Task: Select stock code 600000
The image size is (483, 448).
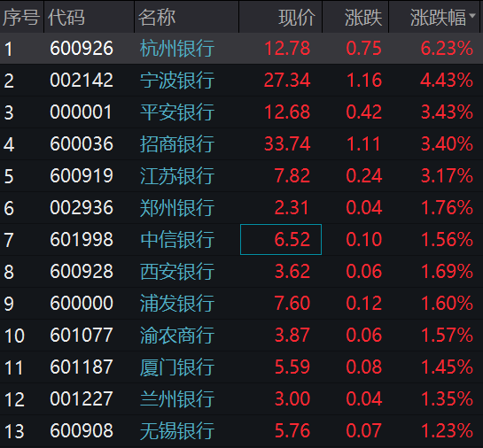Action: pos(82,304)
